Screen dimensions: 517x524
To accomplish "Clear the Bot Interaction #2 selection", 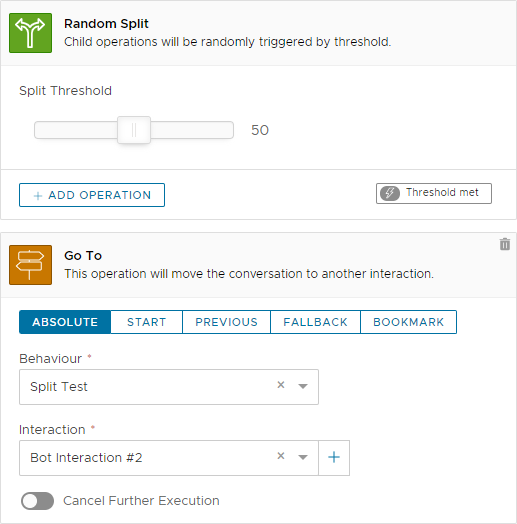I will click(x=281, y=456).
